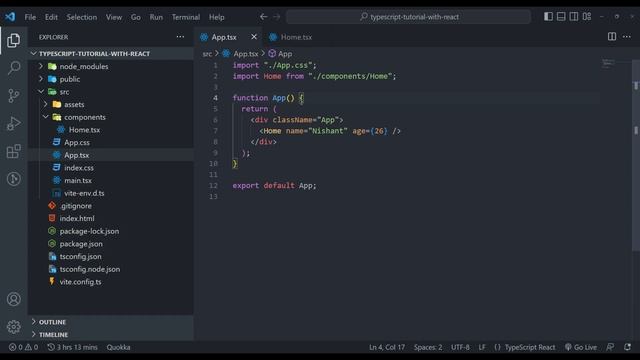640x360 pixels.
Task: Collapse the components folder
Action: coord(110,117)
